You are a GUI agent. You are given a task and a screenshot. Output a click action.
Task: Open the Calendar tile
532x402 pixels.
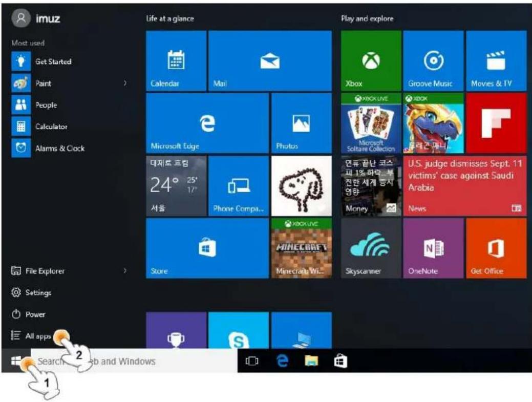pyautogui.click(x=176, y=61)
